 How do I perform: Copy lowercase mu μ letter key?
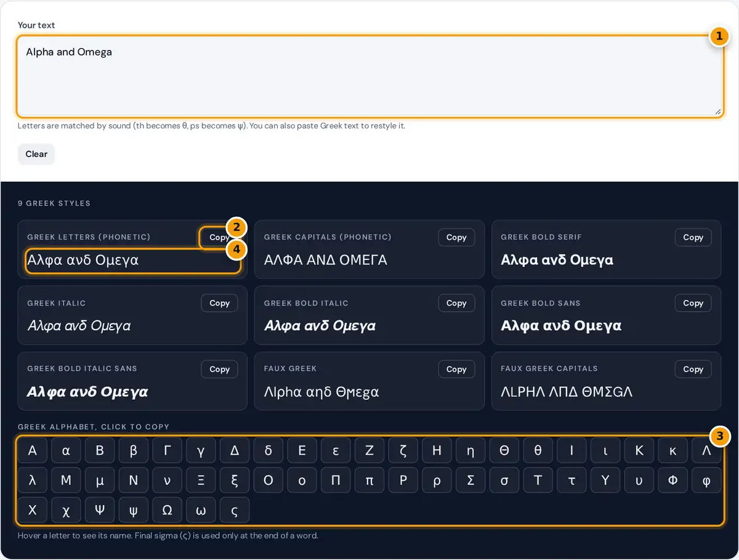click(x=100, y=481)
